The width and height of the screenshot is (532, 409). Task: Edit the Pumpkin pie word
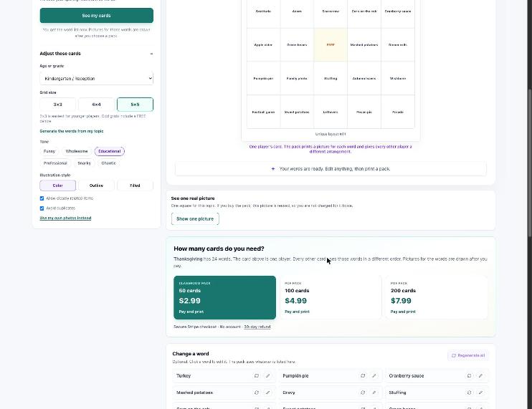(x=374, y=376)
